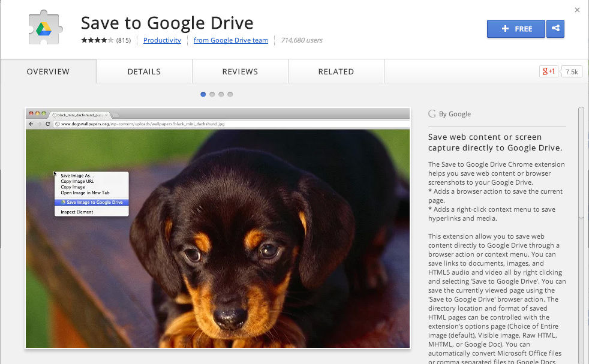589x364 pixels.
Task: Follow the 'from Google Drive team' link
Action: [x=231, y=40]
